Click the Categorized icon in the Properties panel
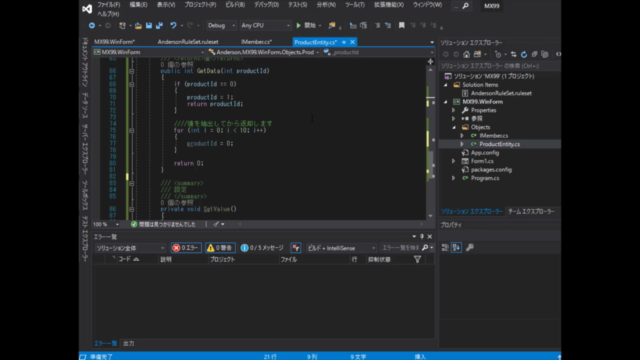 [x=445, y=247]
